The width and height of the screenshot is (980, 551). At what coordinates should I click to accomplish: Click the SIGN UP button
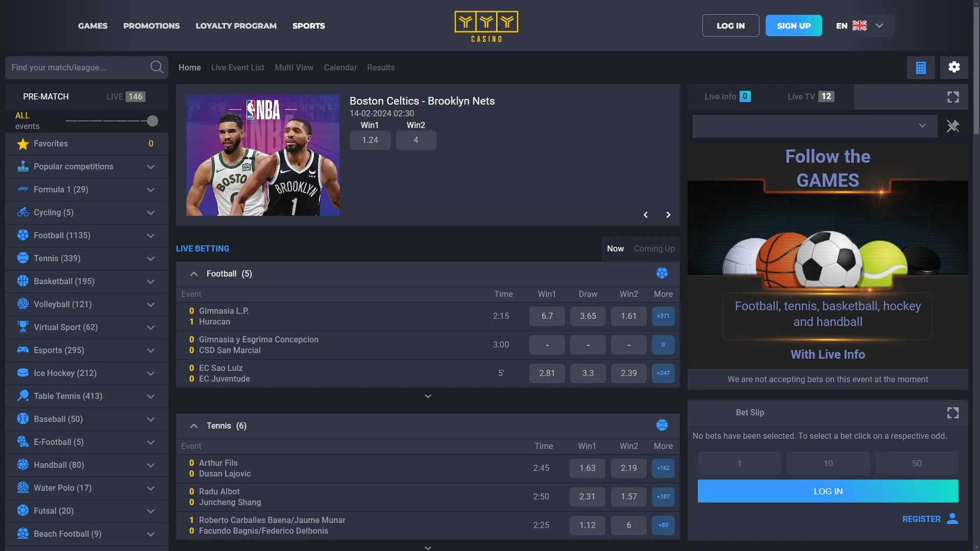point(793,26)
